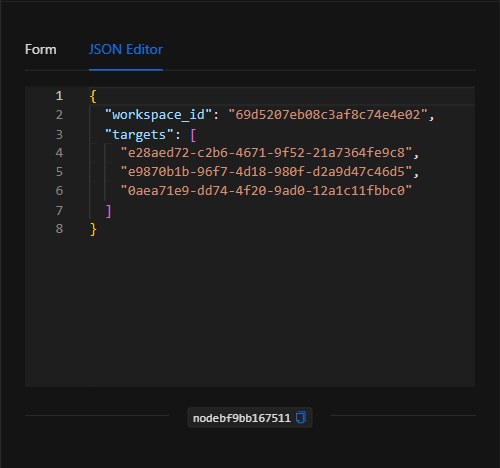The image size is (500, 468).
Task: Click target "e9870b1b-96f7-4d18-980f-d2a9d47c46d5"
Action: coord(266,172)
